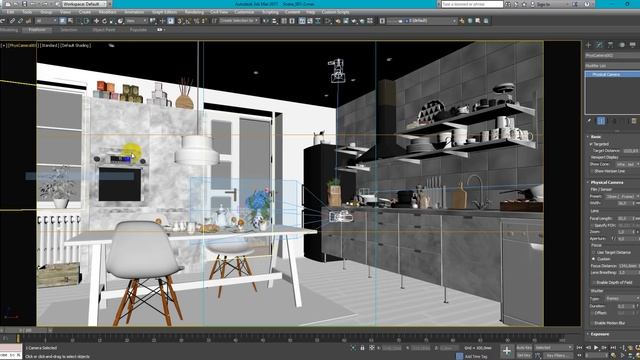
Task: Switch to the Motion command panel tab
Action: pos(622,45)
